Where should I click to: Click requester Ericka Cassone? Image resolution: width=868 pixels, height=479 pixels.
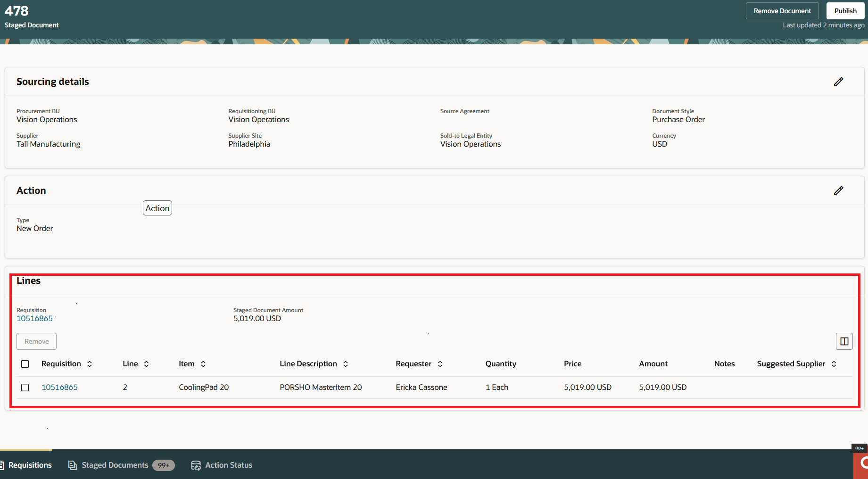click(422, 388)
